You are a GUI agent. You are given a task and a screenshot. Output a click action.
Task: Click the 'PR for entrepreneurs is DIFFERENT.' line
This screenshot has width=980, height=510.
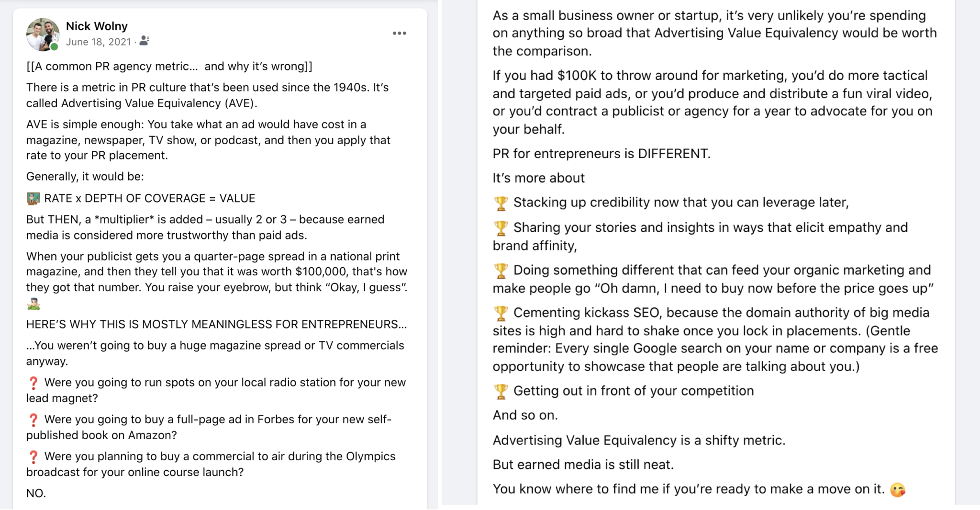click(x=601, y=154)
